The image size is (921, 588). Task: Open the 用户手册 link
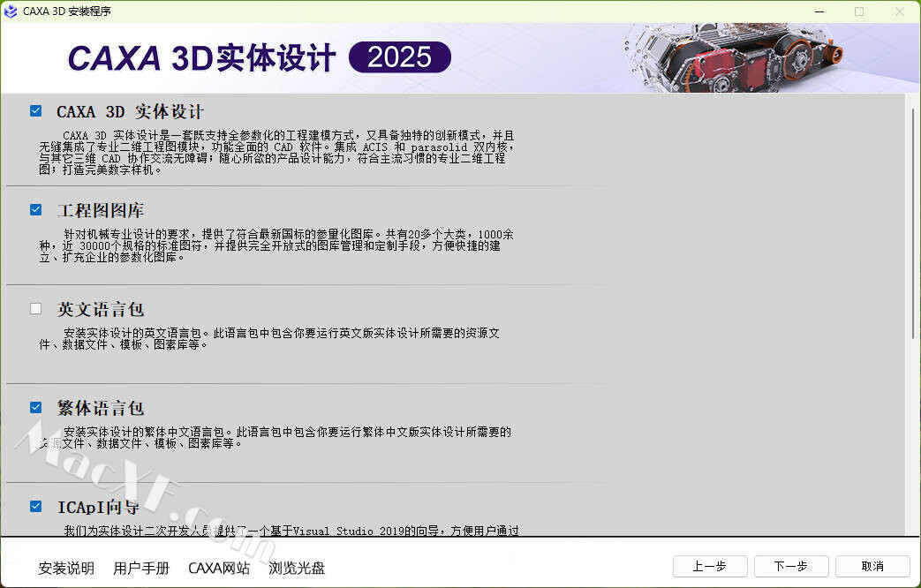coord(141,568)
